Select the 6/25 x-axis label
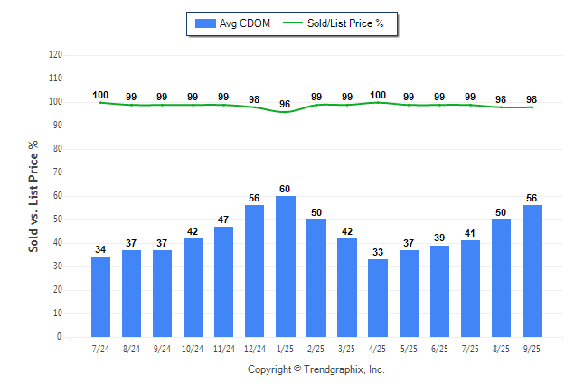The image size is (584, 392). click(x=438, y=349)
